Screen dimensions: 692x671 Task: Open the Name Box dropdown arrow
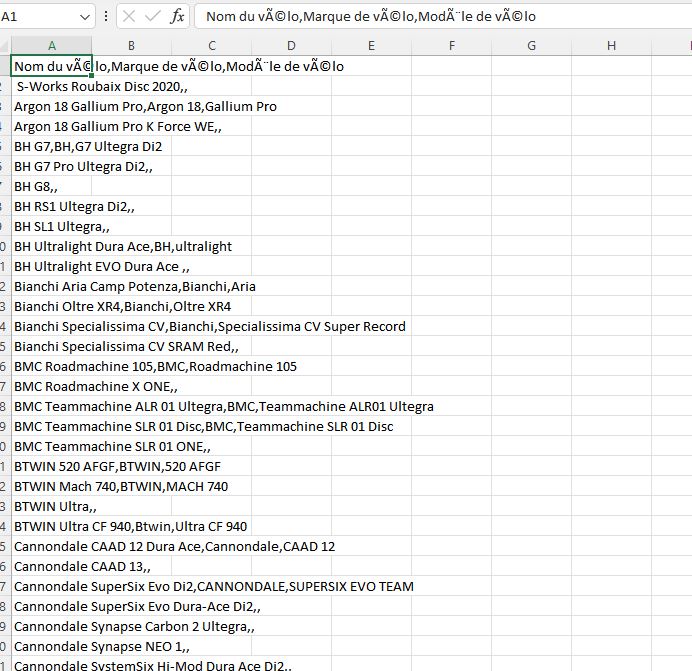click(85, 17)
